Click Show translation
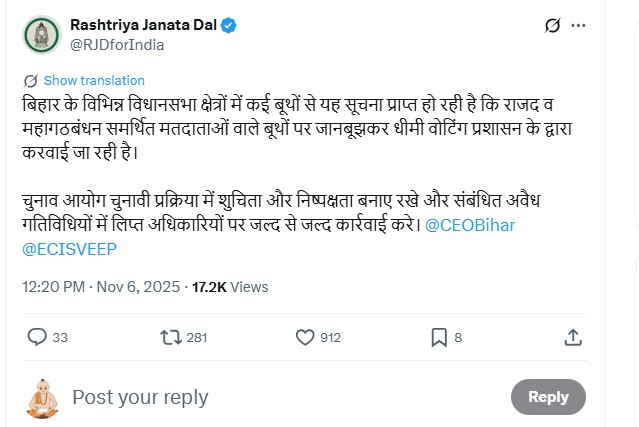The width and height of the screenshot is (639, 427). tap(94, 80)
